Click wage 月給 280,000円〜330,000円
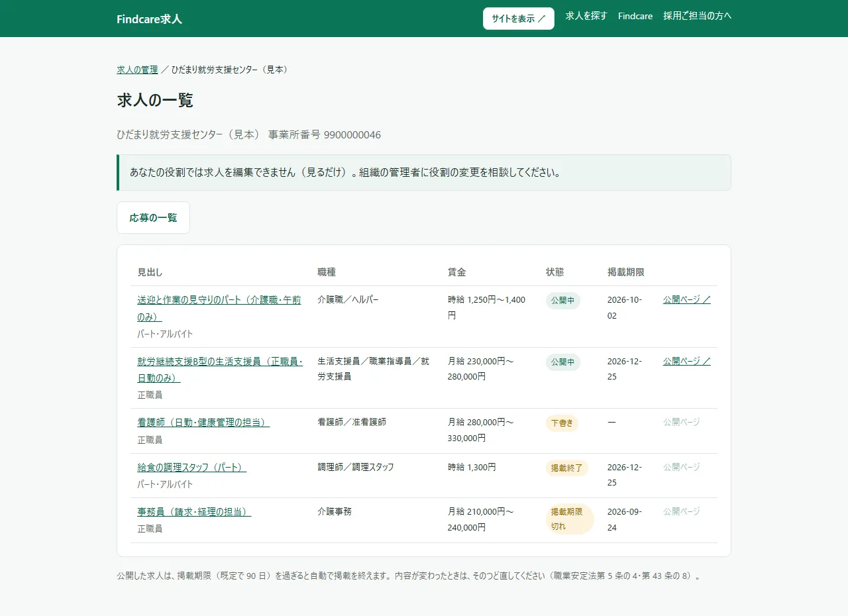The height and width of the screenshot is (616, 848). (481, 430)
